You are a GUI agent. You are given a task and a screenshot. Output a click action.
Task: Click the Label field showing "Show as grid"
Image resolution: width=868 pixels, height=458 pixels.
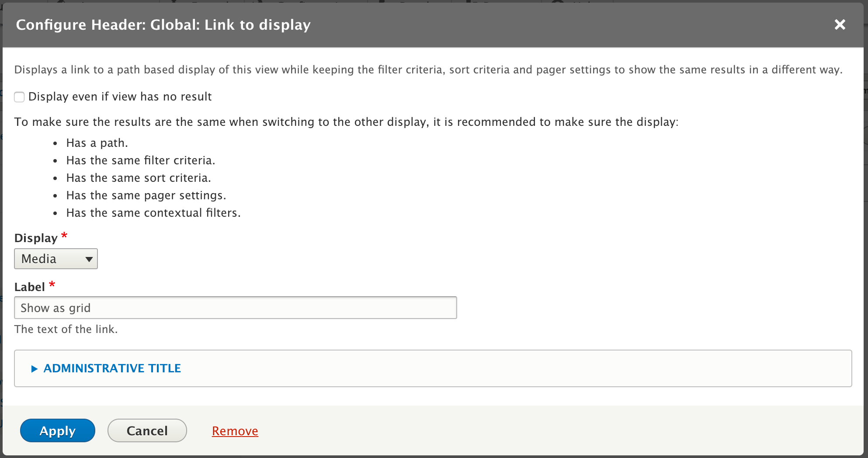point(236,308)
